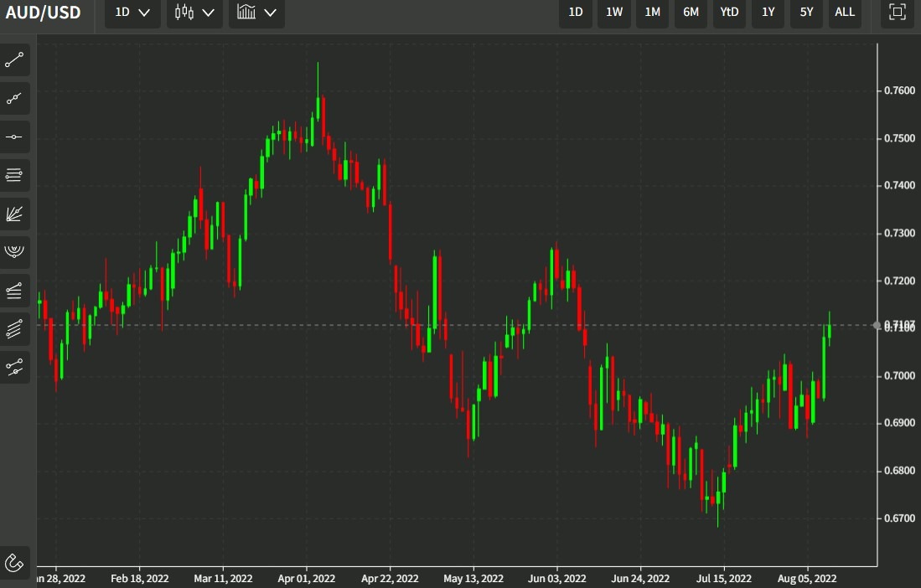Click the 0.7200 price axis label

899,281
